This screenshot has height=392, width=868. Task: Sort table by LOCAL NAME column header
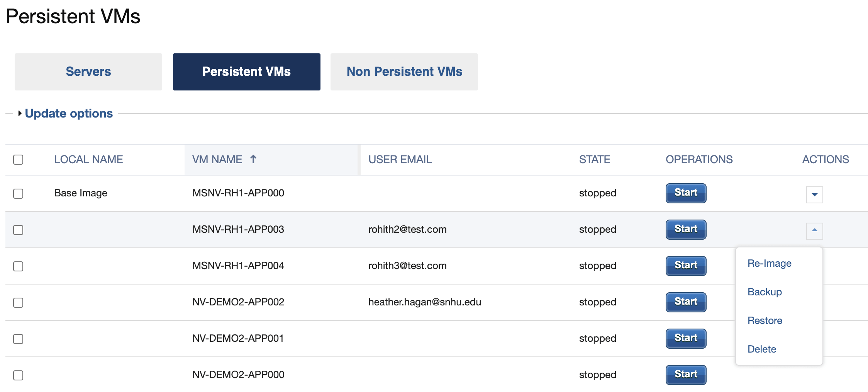pyautogui.click(x=88, y=159)
